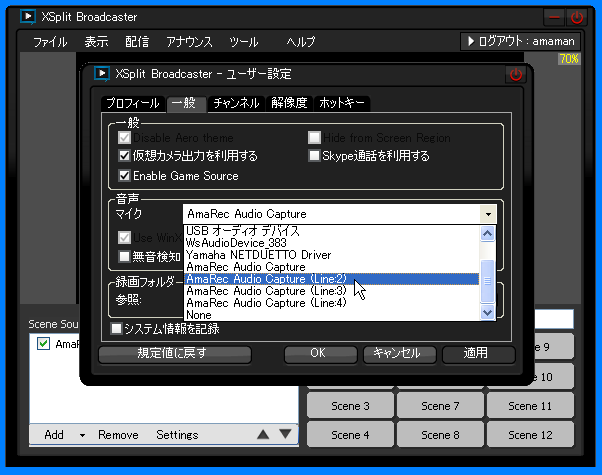Confirm settings with OK button

(x=320, y=354)
